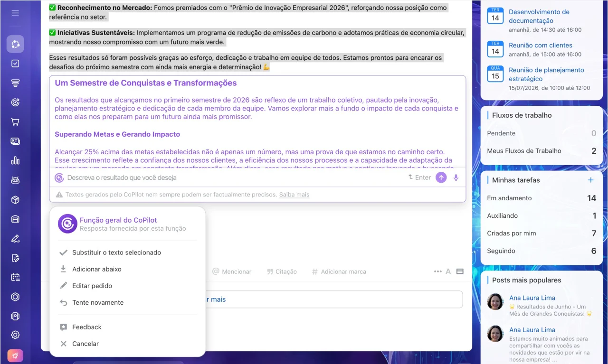Open the warehouse icon in the sidebar
This screenshot has height=364, width=608.
pos(15,219)
